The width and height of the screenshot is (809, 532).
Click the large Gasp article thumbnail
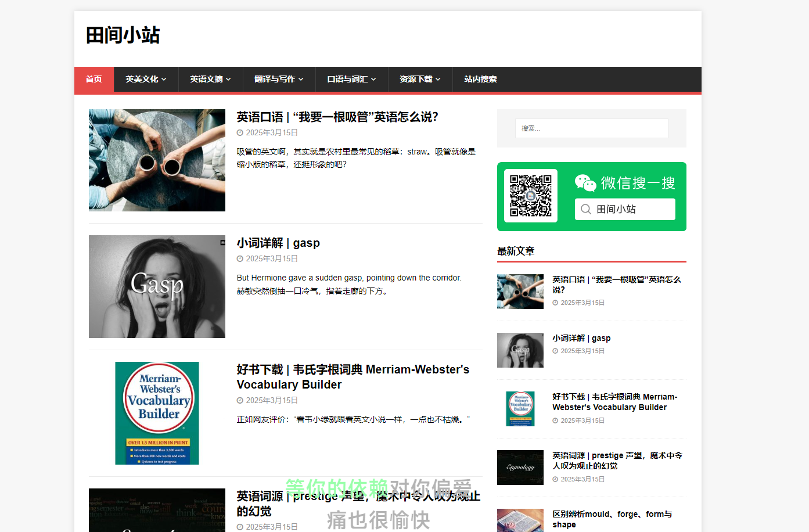(x=157, y=286)
